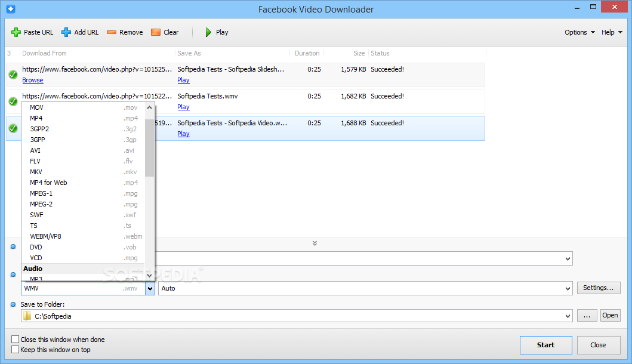Click the yellow folder icon beside C:\Softpedia
The image size is (632, 364).
click(27, 316)
